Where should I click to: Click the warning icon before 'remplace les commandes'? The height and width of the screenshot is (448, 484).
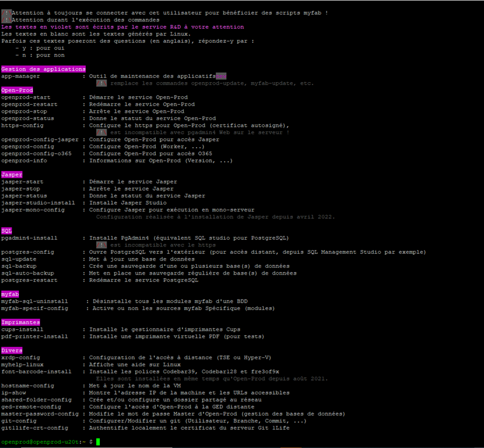coord(101,83)
